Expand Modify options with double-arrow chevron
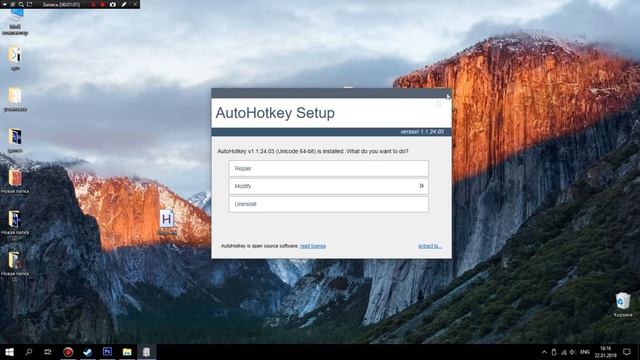Image resolution: width=640 pixels, height=360 pixels. (422, 186)
